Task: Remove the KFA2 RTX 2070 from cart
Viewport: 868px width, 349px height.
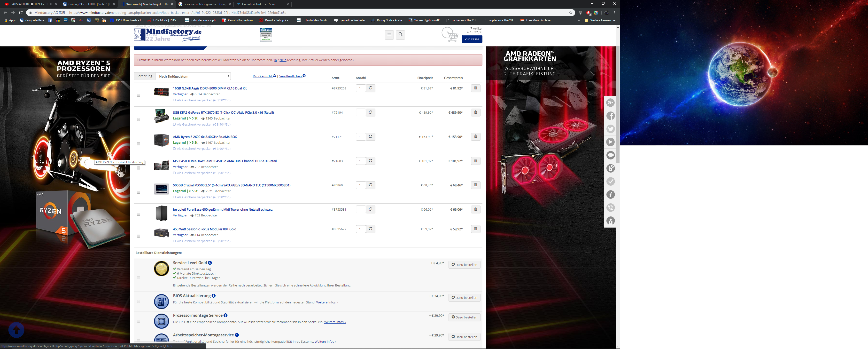Action: (475, 112)
